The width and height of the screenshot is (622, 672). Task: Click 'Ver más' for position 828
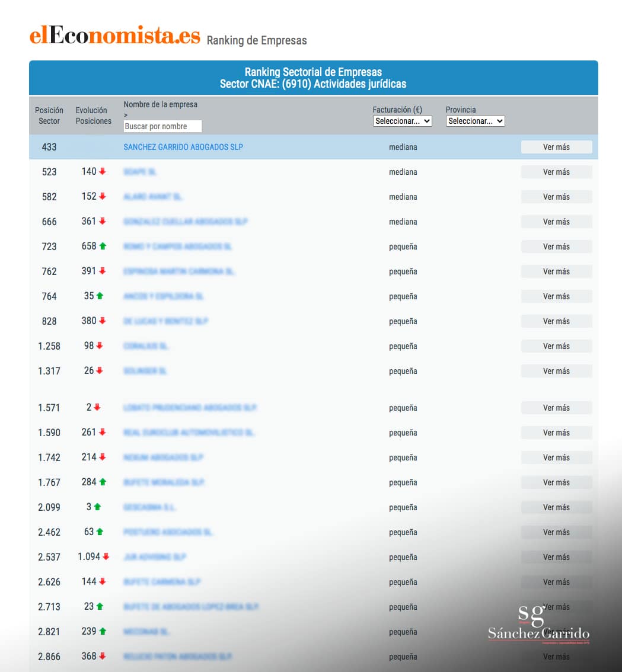pos(556,321)
